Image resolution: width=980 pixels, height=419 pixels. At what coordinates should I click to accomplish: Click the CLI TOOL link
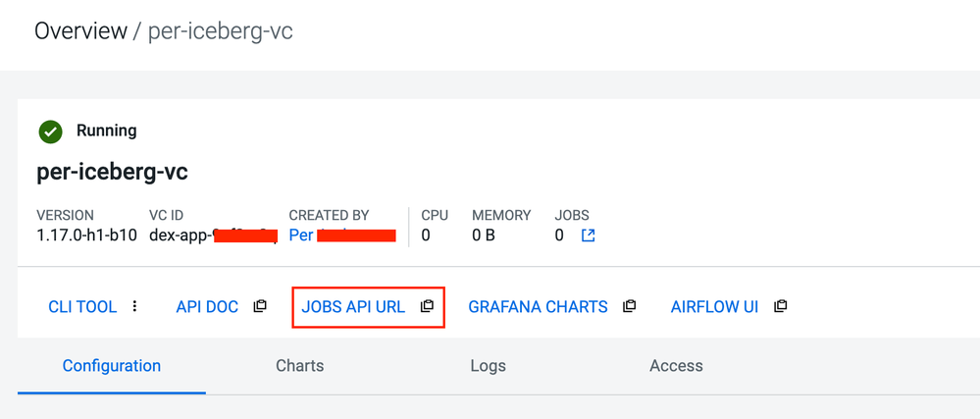82,306
